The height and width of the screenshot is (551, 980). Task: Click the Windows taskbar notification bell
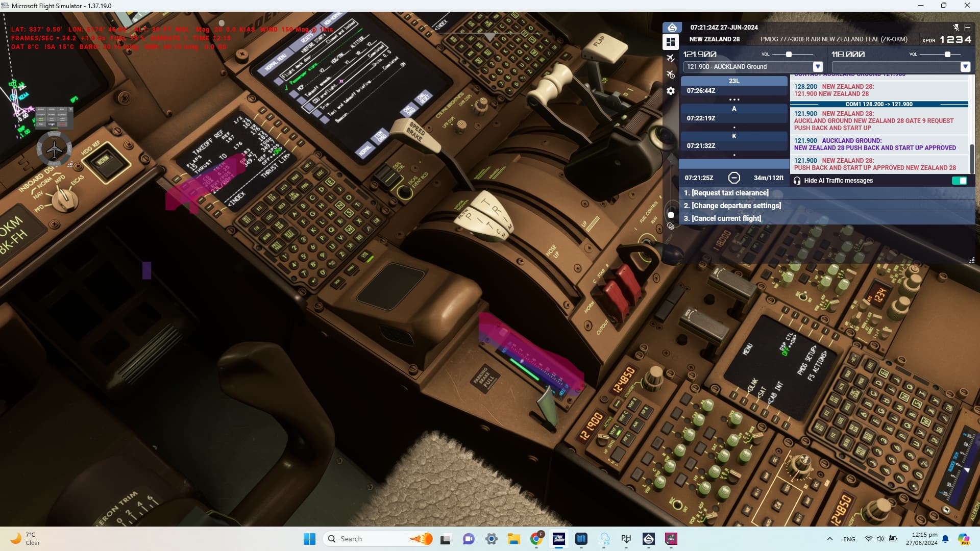945,539
